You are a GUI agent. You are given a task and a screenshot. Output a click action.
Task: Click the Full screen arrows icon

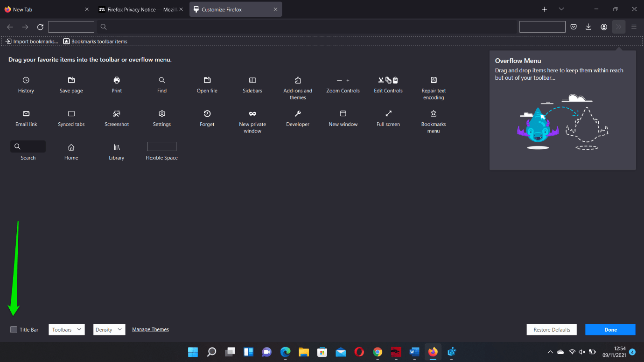click(388, 114)
